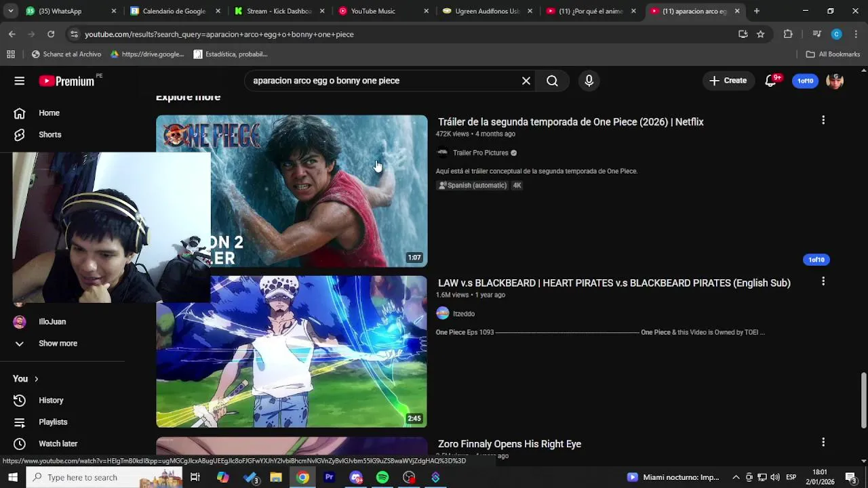Close the YouTube Music tab
Viewport: 868px width, 488px height.
coord(426,11)
